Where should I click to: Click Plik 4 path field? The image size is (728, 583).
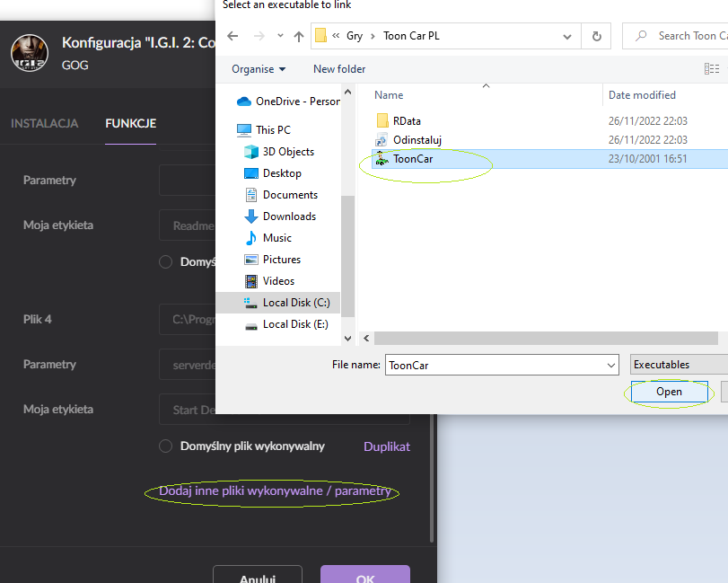point(188,320)
